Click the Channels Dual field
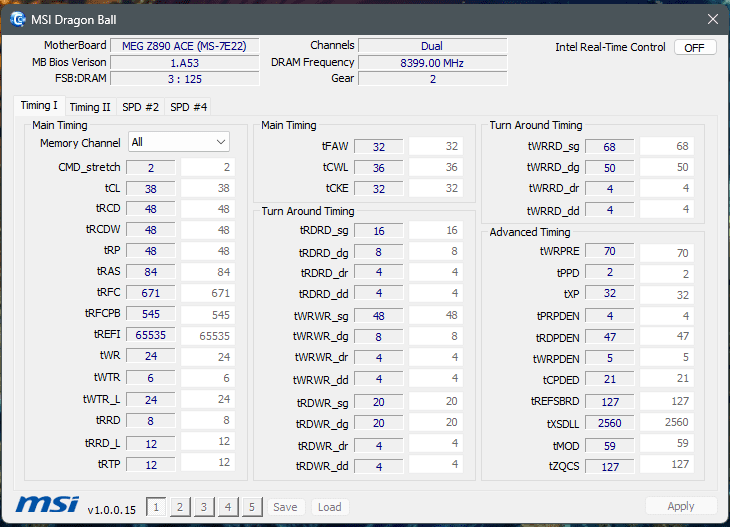Image resolution: width=730 pixels, height=527 pixels. click(433, 46)
